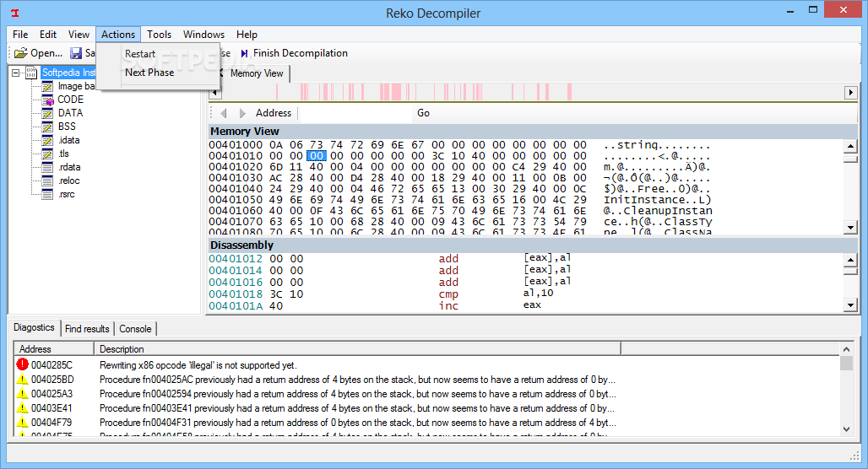Click Disassembly scrollbar down arrow

click(x=850, y=305)
